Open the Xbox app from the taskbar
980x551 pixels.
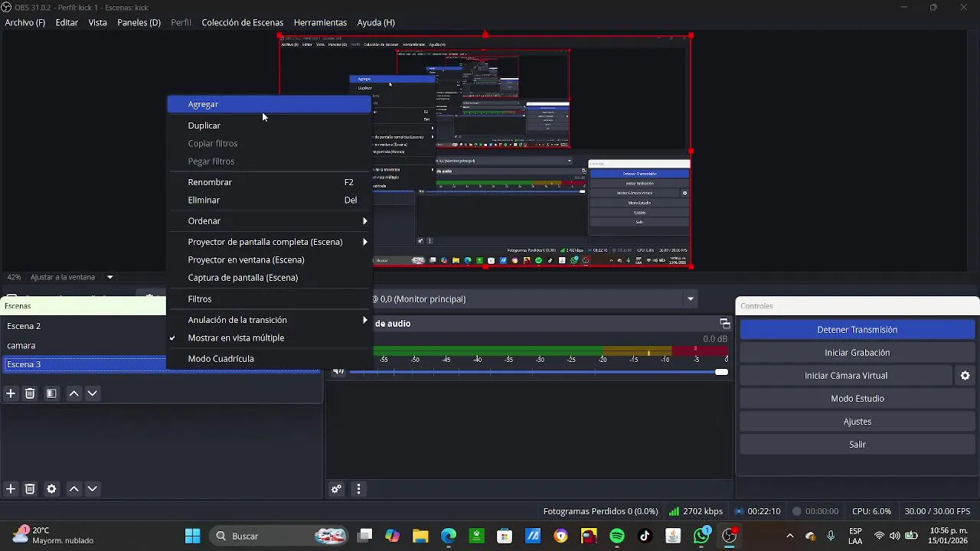click(476, 536)
